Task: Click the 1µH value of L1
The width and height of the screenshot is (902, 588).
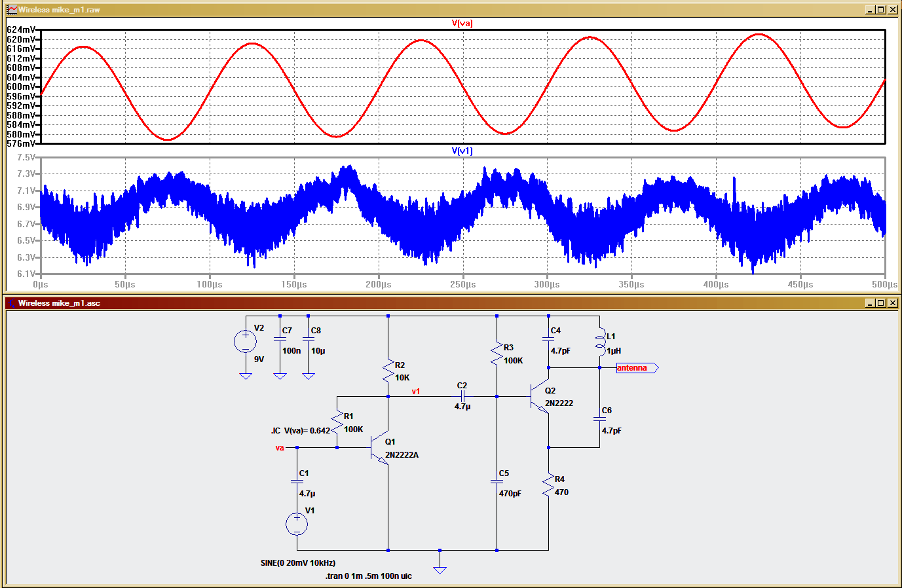Action: coord(614,351)
